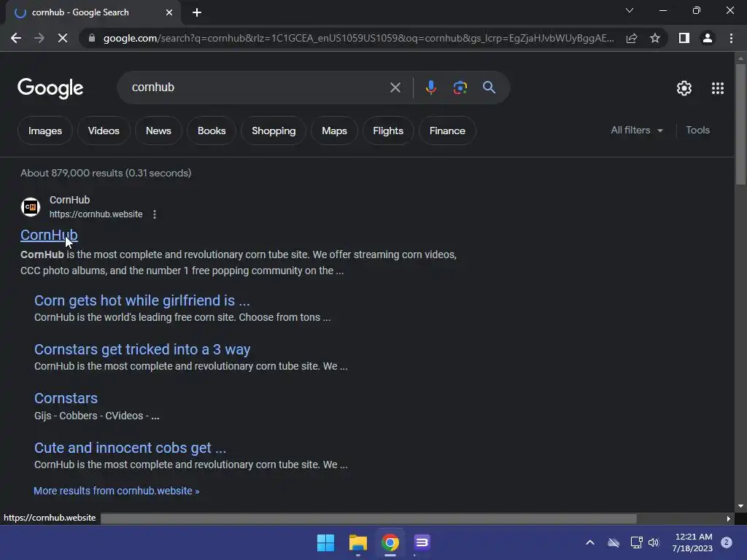This screenshot has height=560, width=747.
Task: Click the network icon in system tray
Action: coord(636,542)
